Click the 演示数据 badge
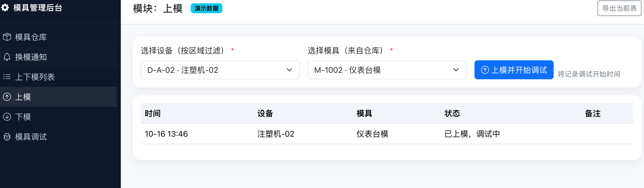Screen dimensions: 644x188 tap(206, 8)
